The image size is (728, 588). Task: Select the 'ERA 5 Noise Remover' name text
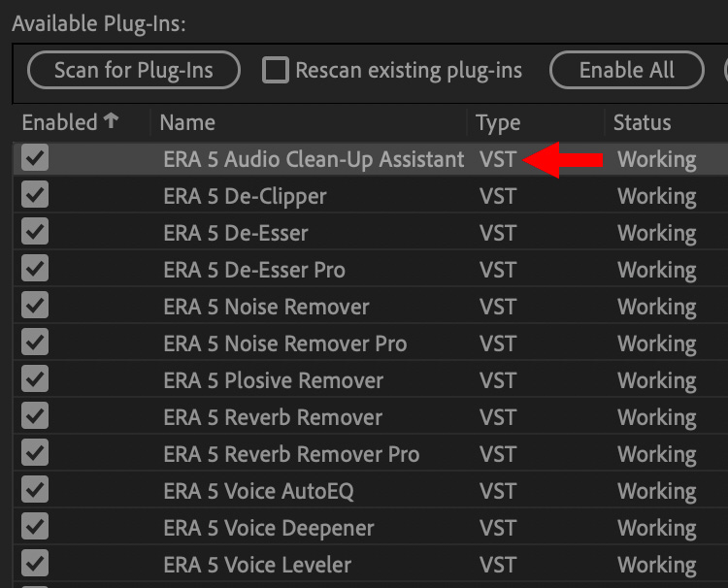point(267,307)
